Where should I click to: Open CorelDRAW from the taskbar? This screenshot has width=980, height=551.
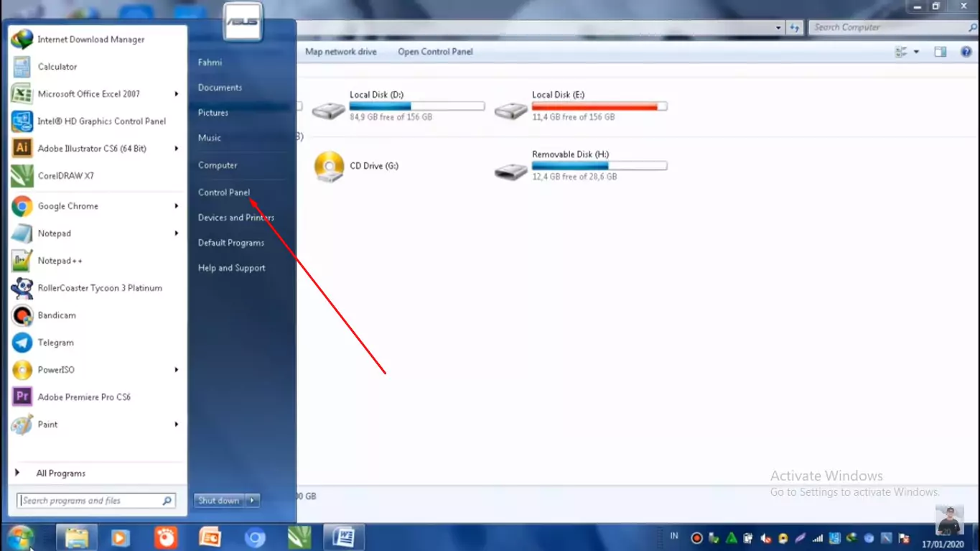click(299, 537)
